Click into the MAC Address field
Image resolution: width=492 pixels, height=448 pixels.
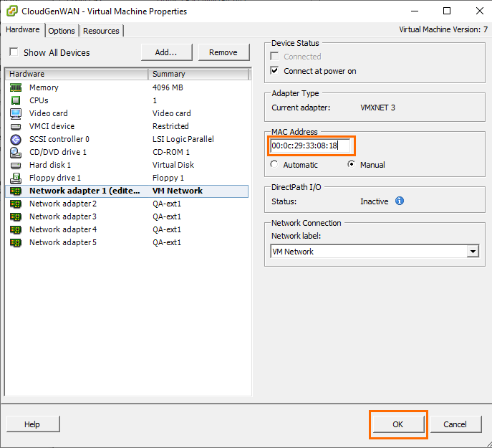309,146
